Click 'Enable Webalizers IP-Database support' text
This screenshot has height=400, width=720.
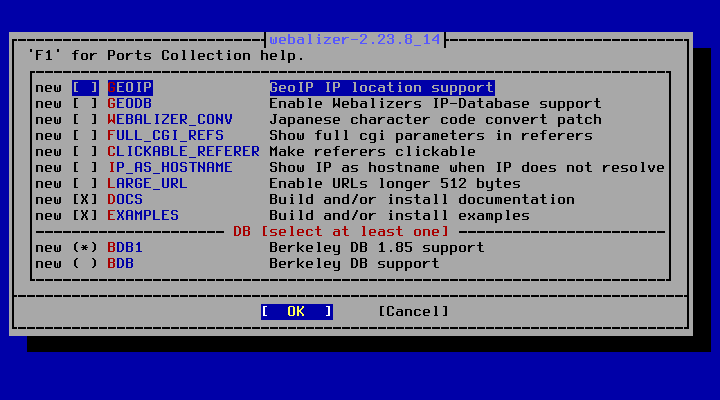coord(435,103)
